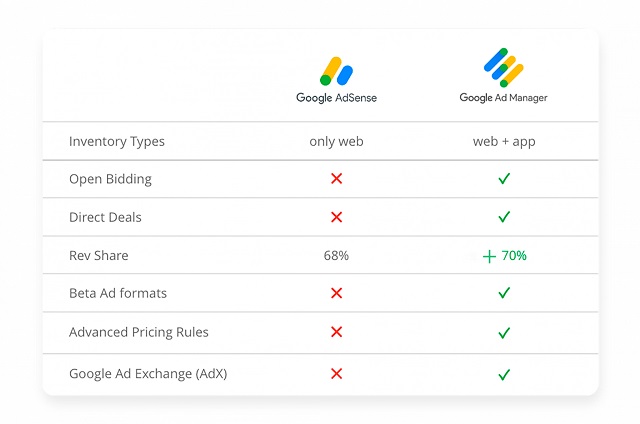
Task: Select the Inventory Types row label
Action: coord(117,142)
